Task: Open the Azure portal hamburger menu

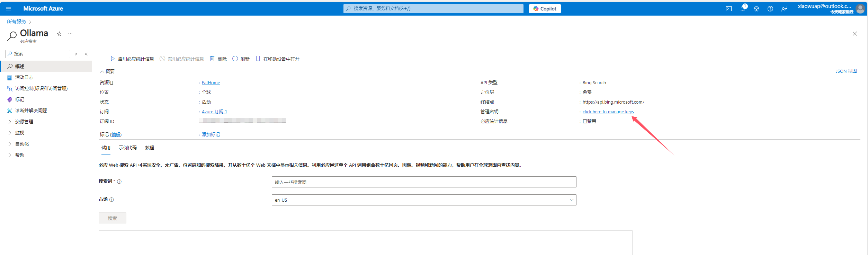Action: [x=8, y=9]
